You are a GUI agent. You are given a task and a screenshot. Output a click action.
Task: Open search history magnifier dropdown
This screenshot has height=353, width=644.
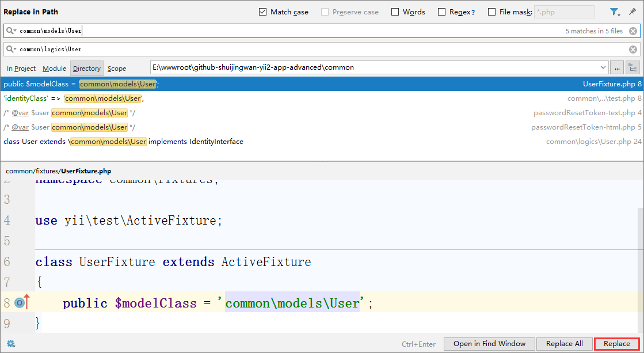(12, 31)
